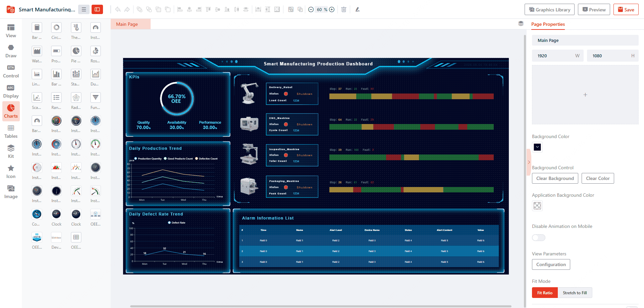
Task: Open the Tables category in sidebar
Action: (x=11, y=131)
